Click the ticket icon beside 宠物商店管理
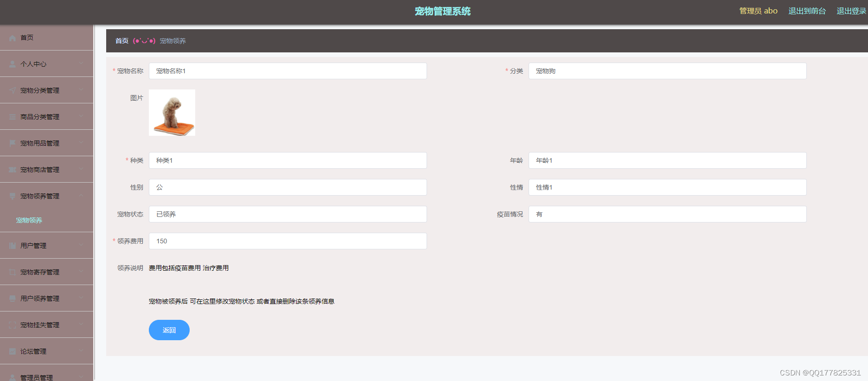Image resolution: width=868 pixels, height=381 pixels. pos(13,170)
